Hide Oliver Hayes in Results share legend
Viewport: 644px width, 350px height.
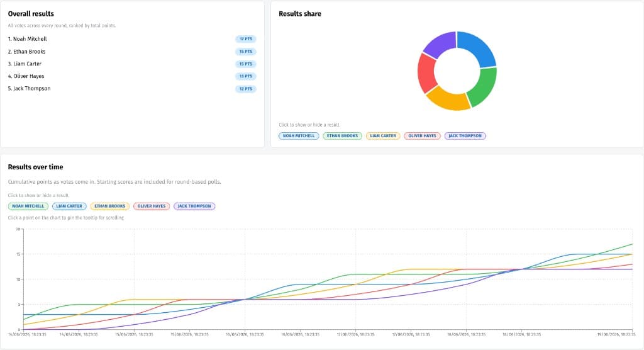pos(422,136)
